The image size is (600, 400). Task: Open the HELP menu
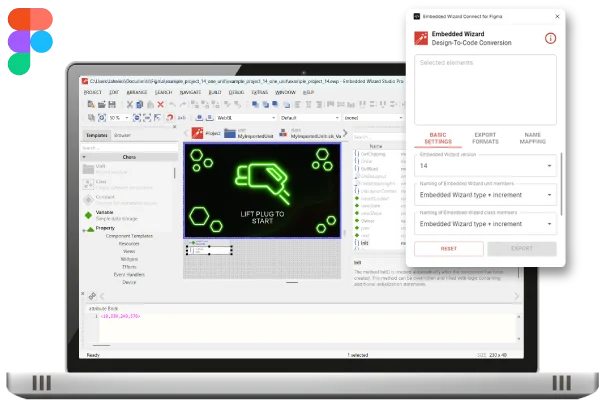click(308, 92)
